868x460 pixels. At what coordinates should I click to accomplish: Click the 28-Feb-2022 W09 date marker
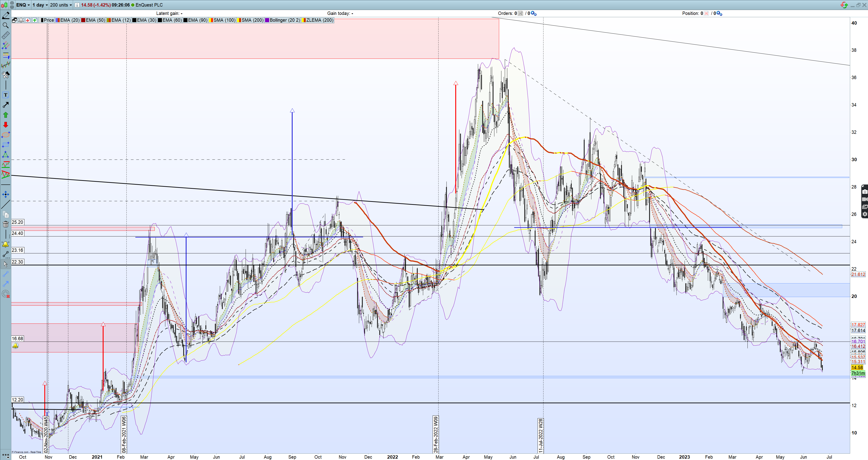[436, 434]
